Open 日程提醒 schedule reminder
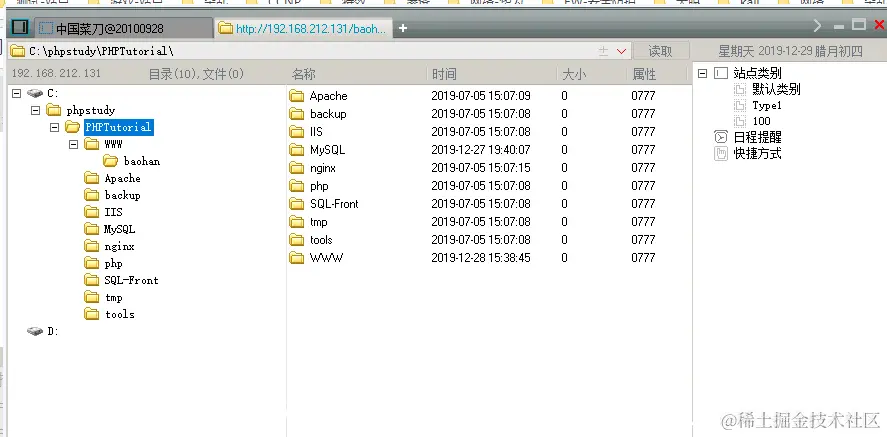 pyautogui.click(x=757, y=137)
